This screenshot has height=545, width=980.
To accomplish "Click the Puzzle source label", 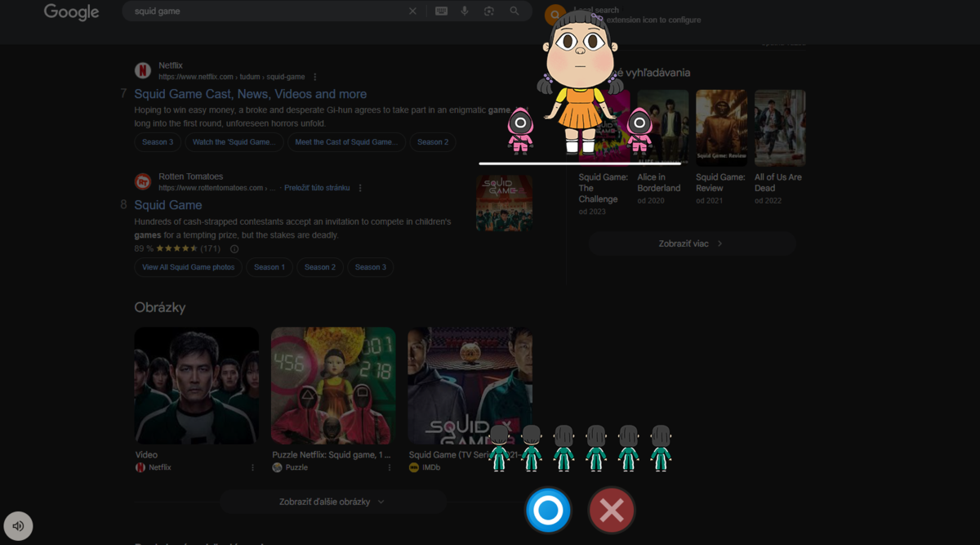I will coord(296,467).
